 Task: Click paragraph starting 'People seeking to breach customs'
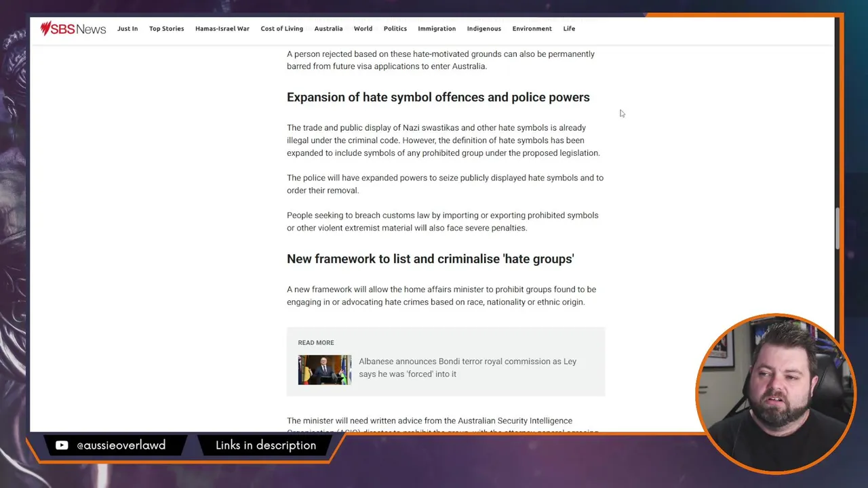tap(442, 222)
